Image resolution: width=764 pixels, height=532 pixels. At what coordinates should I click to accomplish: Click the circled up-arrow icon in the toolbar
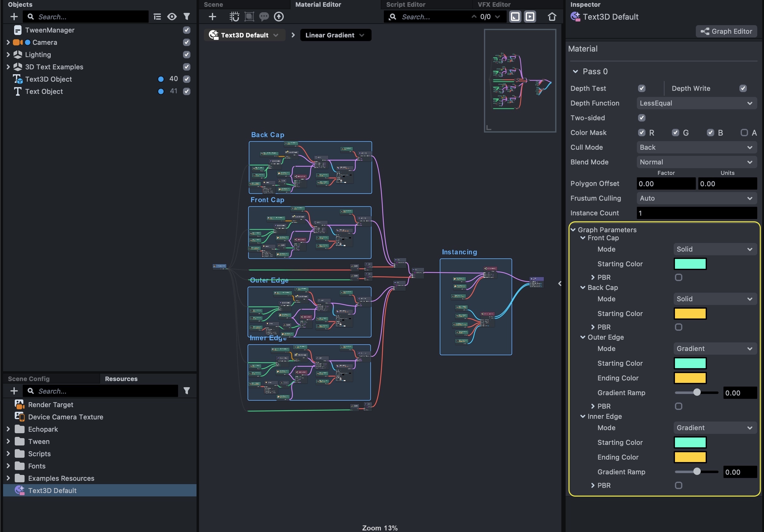tap(279, 17)
